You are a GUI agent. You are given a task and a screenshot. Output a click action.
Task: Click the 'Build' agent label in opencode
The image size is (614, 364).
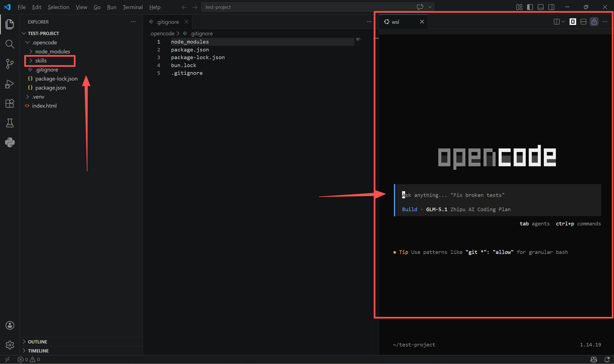point(410,209)
